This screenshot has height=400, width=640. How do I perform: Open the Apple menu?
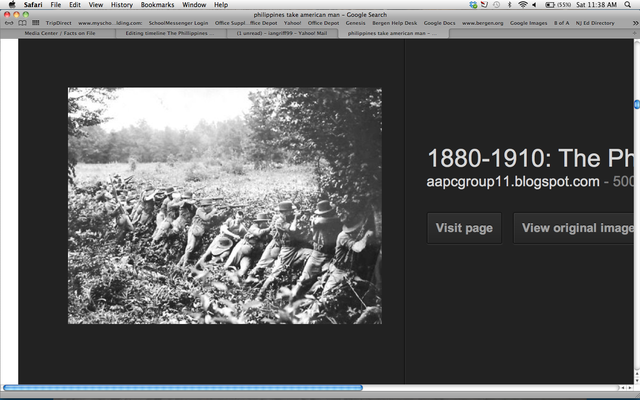point(12,5)
